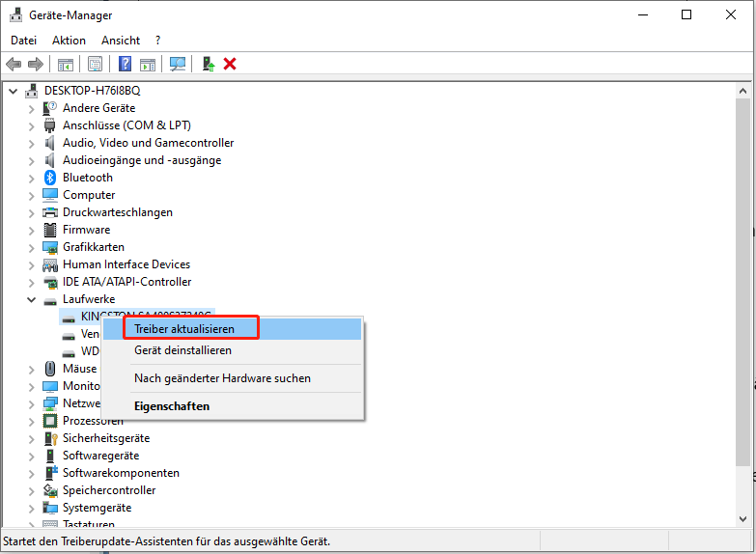756x554 pixels.
Task: Click the vertical scrollbar thumb
Action: pos(742,282)
